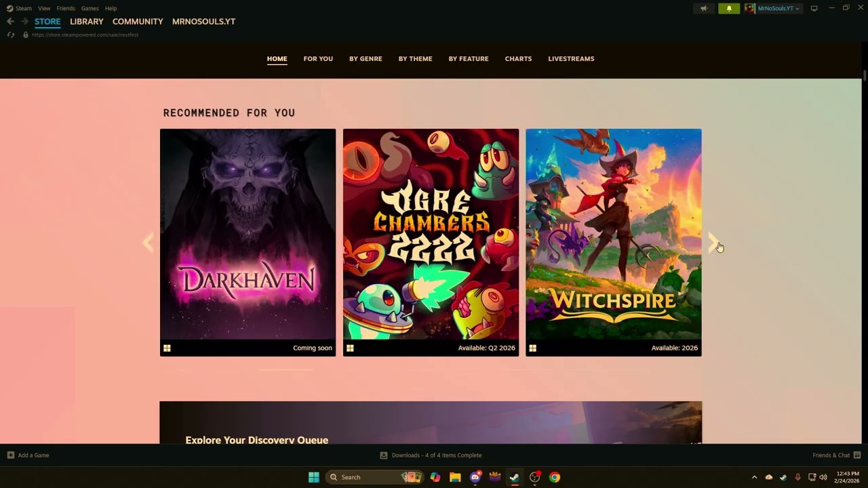The height and width of the screenshot is (488, 868).
Task: Go to the LIBRARY section
Action: click(x=87, y=22)
